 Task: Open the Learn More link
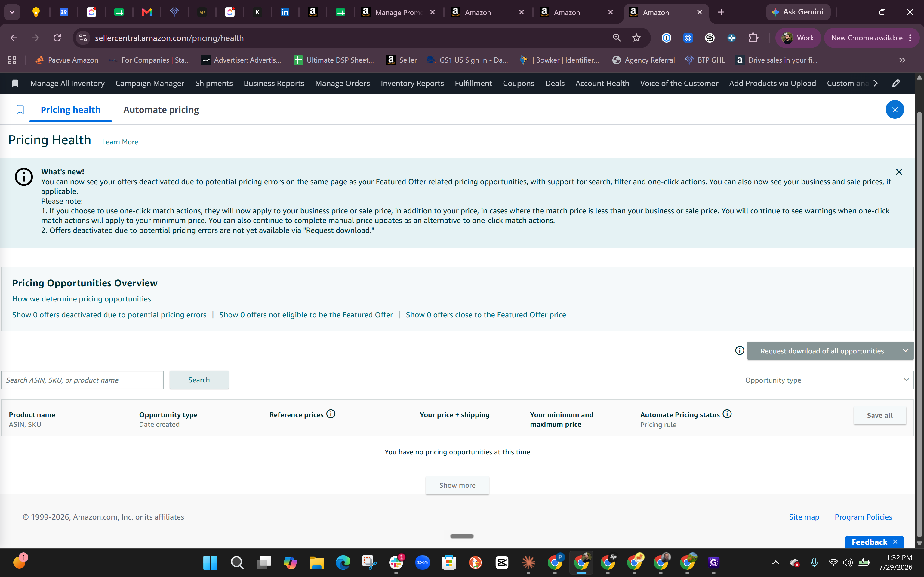pos(120,142)
